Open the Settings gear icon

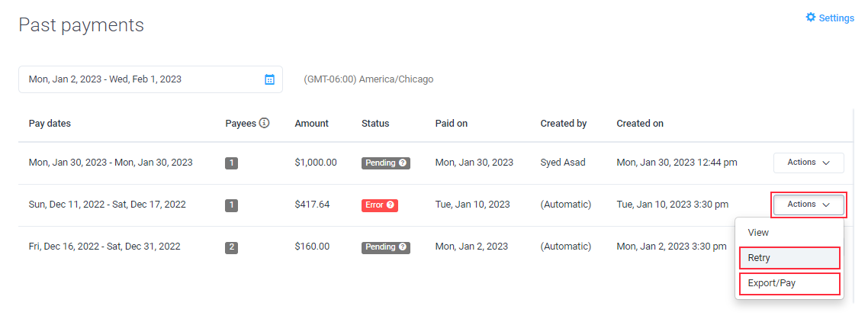pos(811,18)
